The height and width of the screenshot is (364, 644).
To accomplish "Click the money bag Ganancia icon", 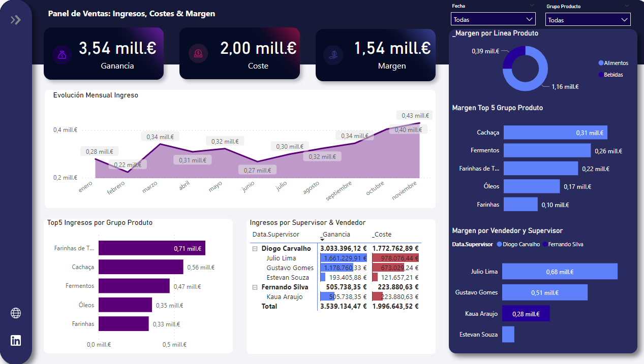I will (62, 54).
